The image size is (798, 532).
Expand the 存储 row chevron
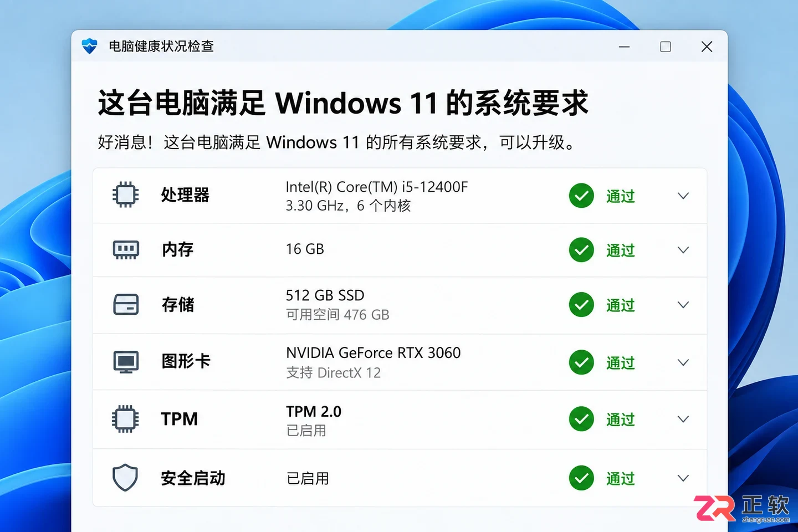click(x=683, y=305)
